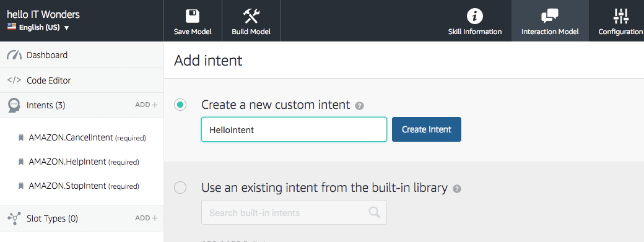
Task: Select Use an existing intent radio button
Action: (180, 188)
